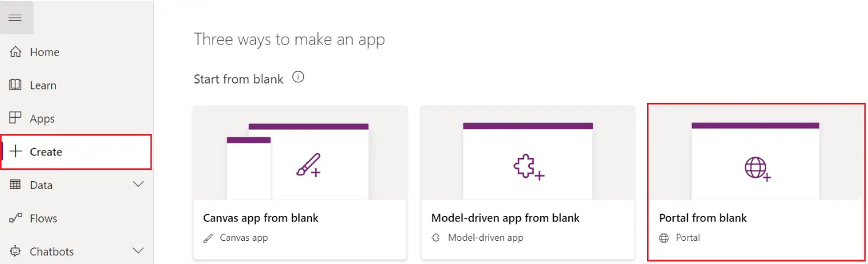Click the Flows connector icon
Viewport: 868px width, 264px height.
coord(16,218)
